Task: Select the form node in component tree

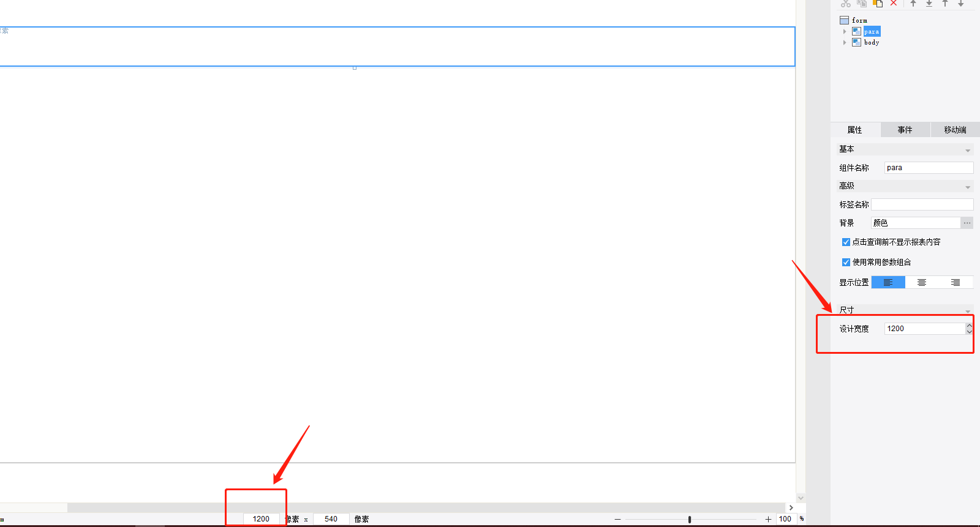Action: pos(859,20)
